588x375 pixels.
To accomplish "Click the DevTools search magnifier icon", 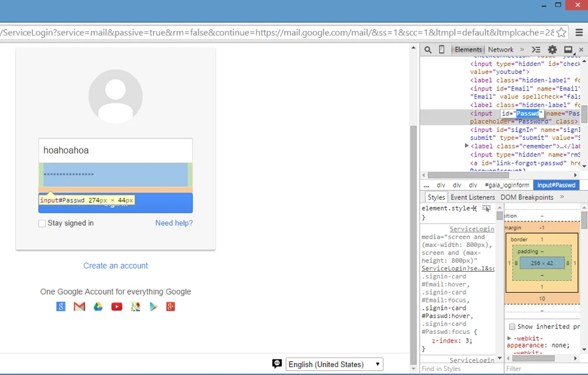I will [428, 50].
